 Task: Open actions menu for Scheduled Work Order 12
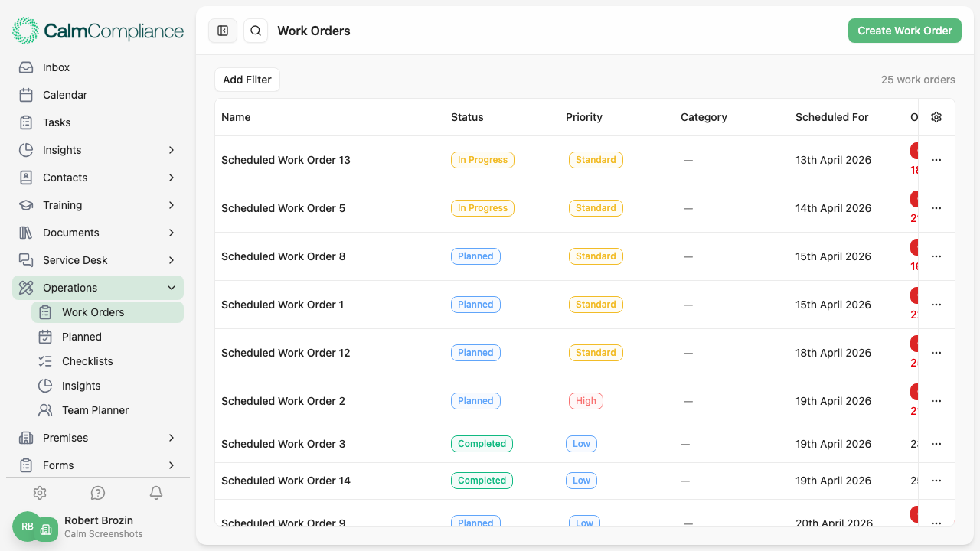pos(936,353)
